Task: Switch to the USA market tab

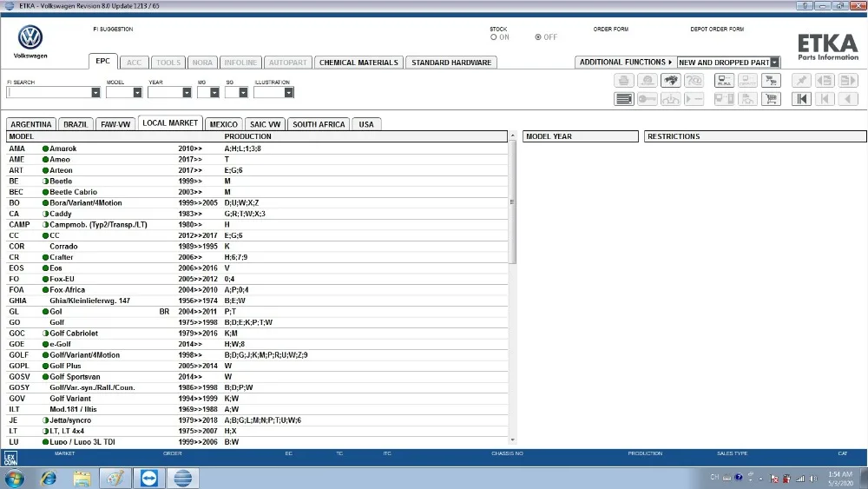Action: 366,124
